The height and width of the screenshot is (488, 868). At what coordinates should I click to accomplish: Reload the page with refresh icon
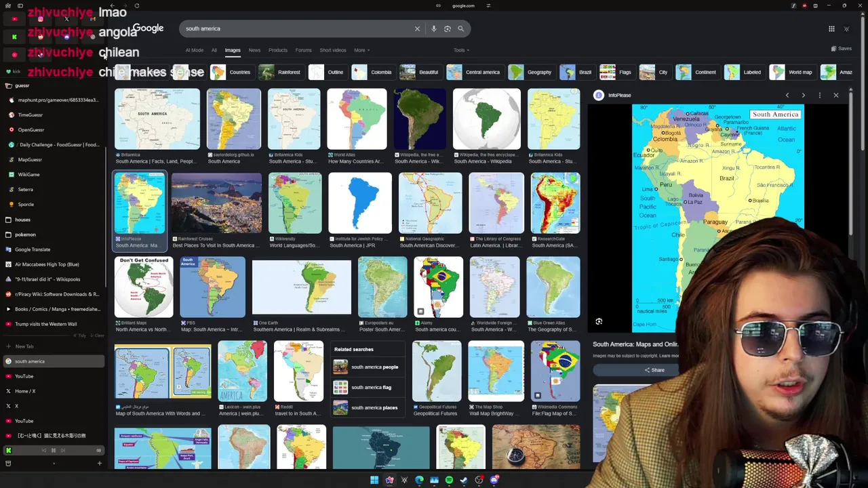[x=136, y=5]
